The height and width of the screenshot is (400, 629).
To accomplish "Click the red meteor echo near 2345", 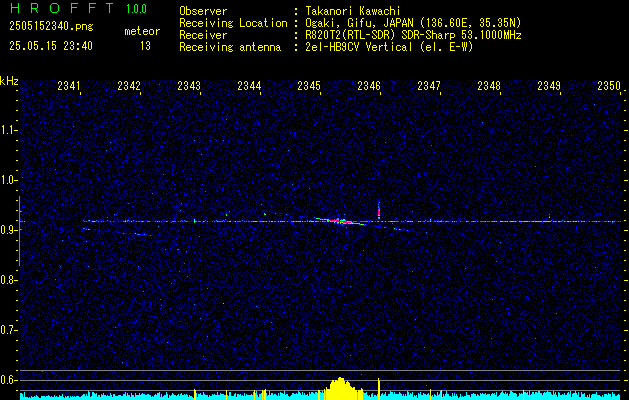I will point(339,221).
